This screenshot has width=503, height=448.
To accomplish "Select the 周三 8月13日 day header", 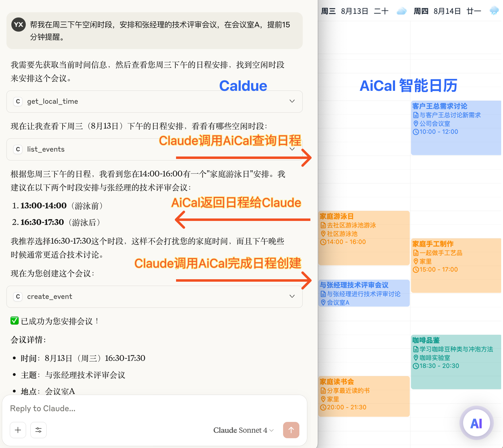I will tap(355, 11).
